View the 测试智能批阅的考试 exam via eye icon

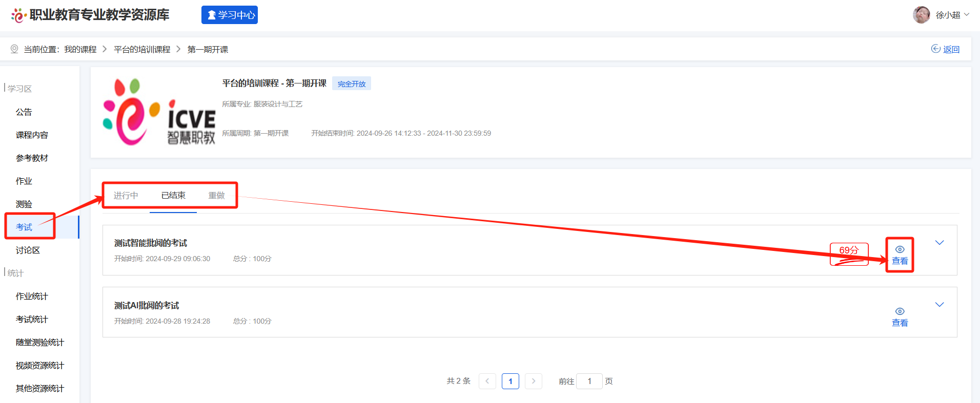pos(900,249)
